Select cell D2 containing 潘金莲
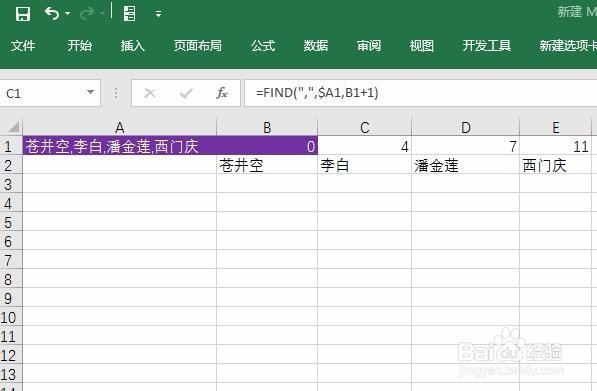 tap(465, 165)
